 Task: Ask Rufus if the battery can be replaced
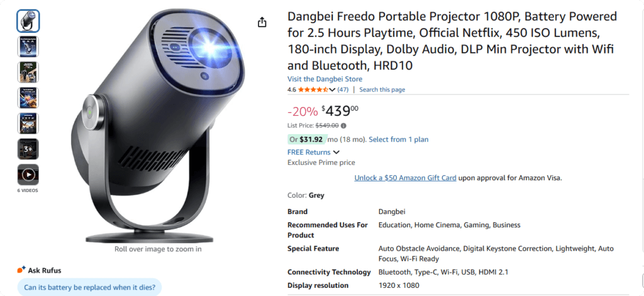tap(89, 287)
